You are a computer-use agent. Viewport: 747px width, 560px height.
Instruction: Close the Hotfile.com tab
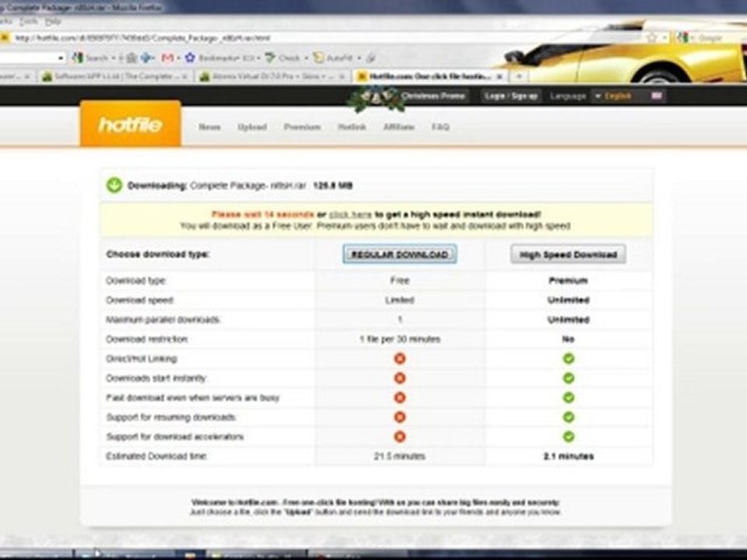500,76
